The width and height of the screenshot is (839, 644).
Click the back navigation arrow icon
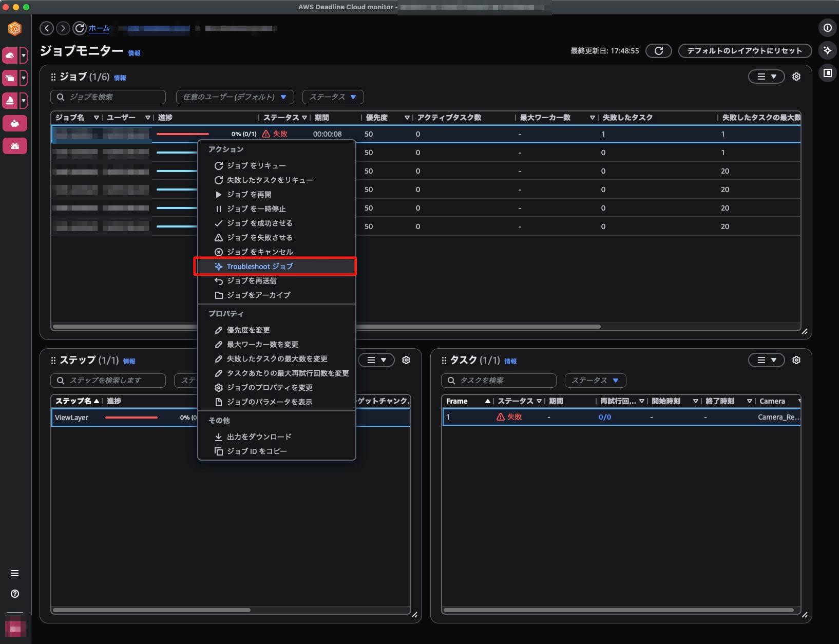[x=47, y=28]
